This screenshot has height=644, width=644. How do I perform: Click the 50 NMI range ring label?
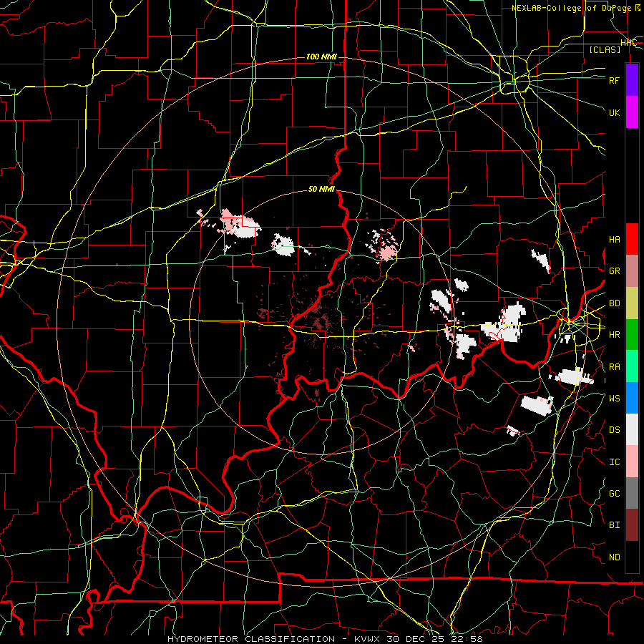(321, 190)
